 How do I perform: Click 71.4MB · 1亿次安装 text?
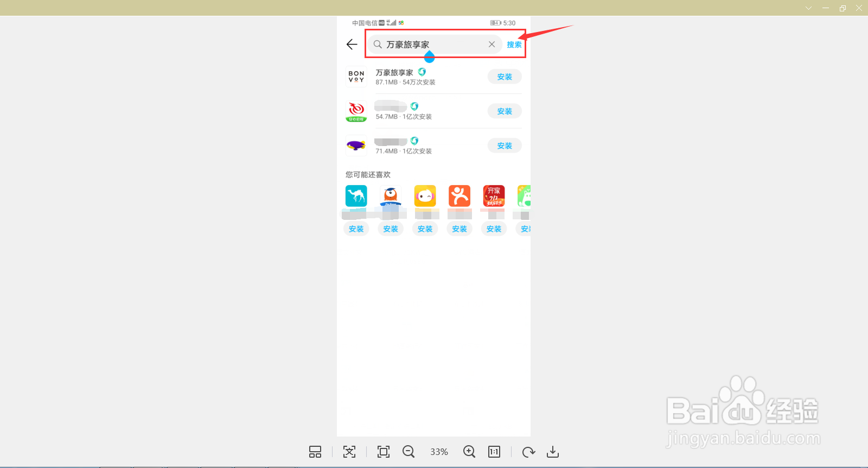pos(404,151)
